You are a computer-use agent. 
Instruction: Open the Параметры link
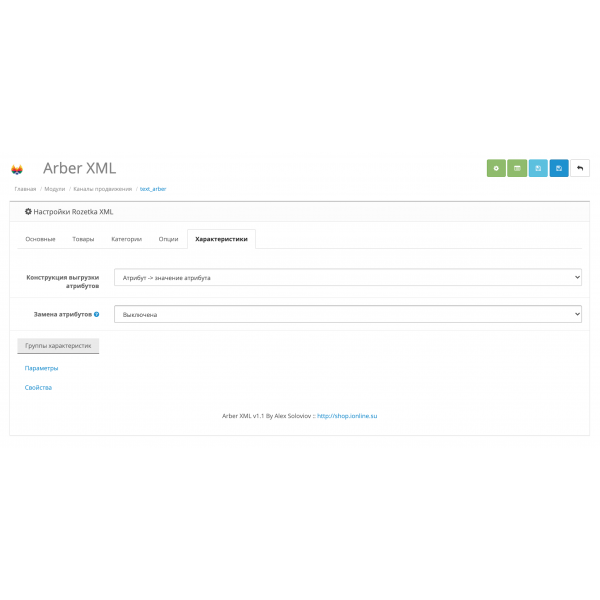(x=41, y=368)
